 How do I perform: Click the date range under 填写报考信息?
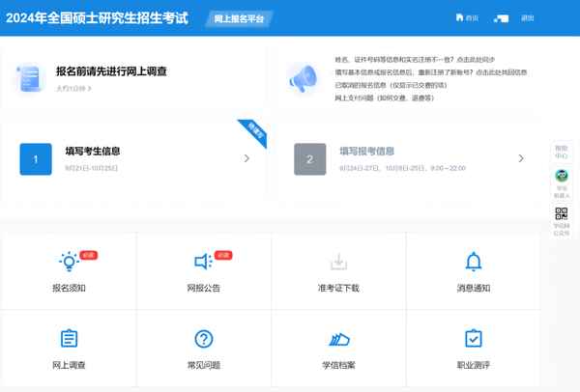coord(402,168)
